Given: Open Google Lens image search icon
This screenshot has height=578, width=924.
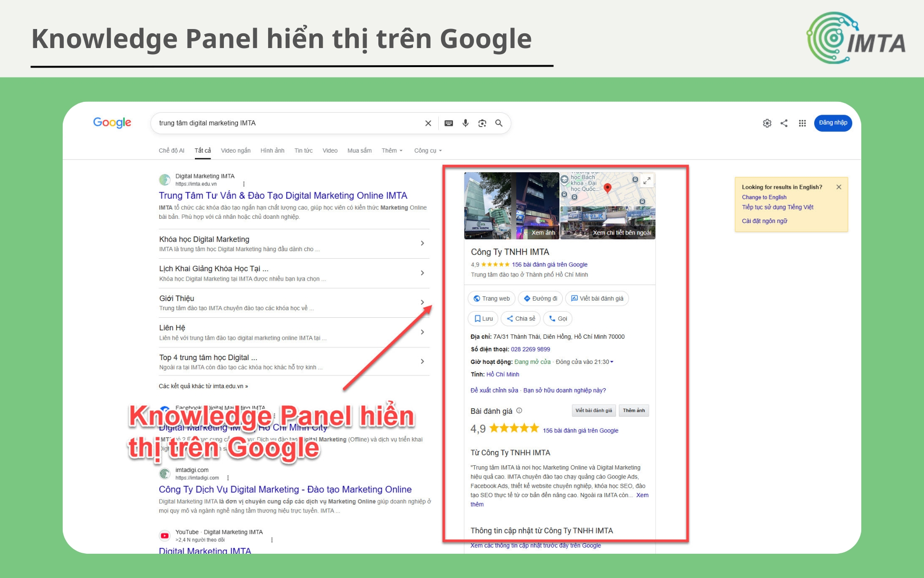Looking at the screenshot, I should click(482, 123).
